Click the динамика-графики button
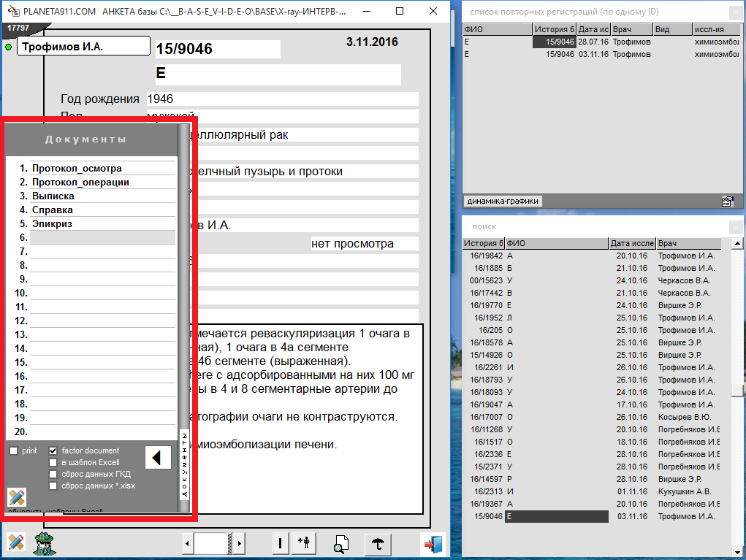This screenshot has height=560, width=746. [x=503, y=202]
